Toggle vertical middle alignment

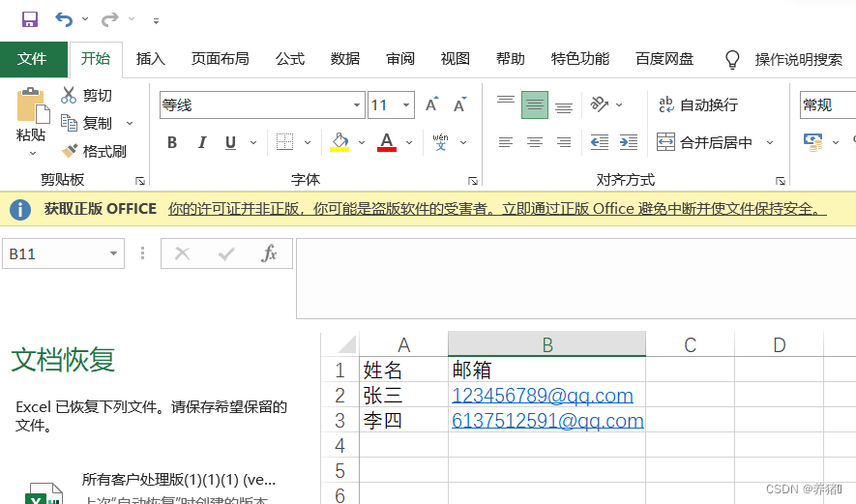point(535,104)
